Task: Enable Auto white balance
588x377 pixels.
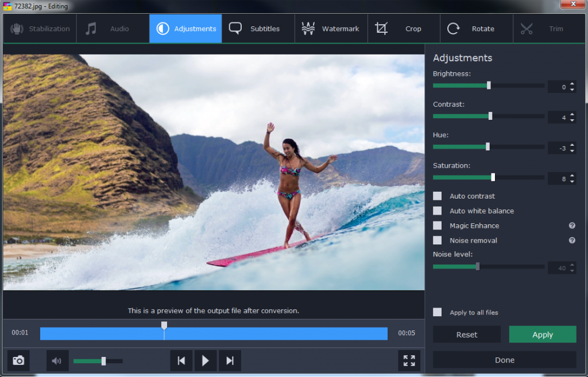Action: (x=437, y=211)
